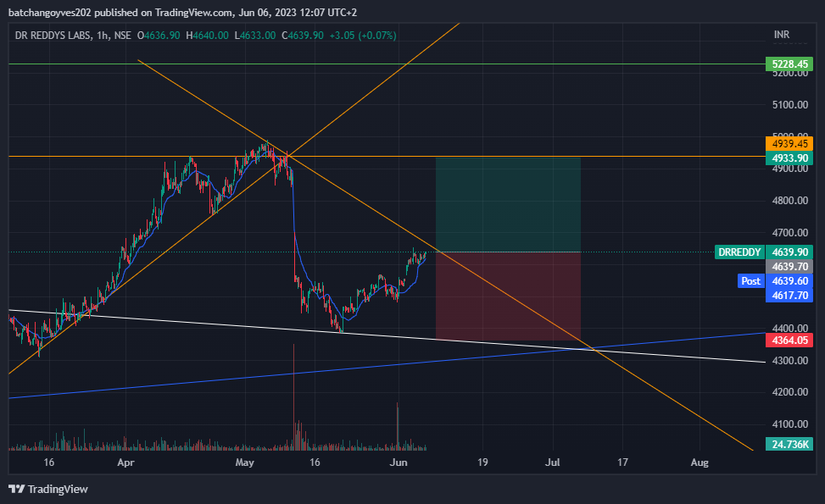Image resolution: width=825 pixels, height=504 pixels.
Task: Select the red stop-loss zone of the long position
Action: [x=508, y=296]
